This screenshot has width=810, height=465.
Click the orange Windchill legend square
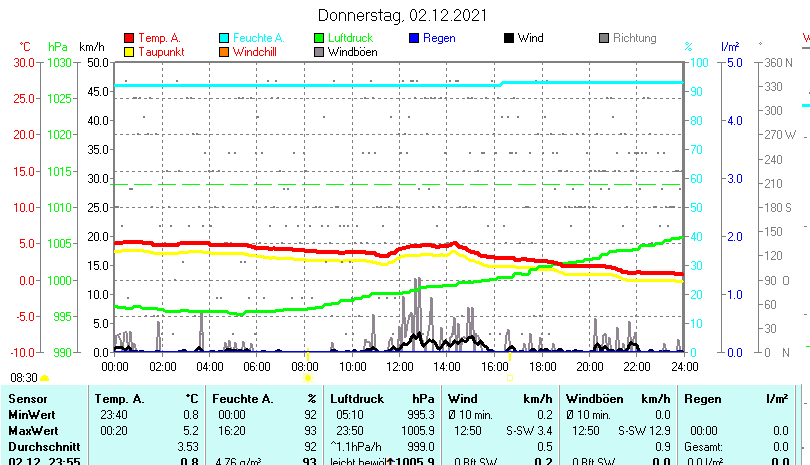point(224,52)
